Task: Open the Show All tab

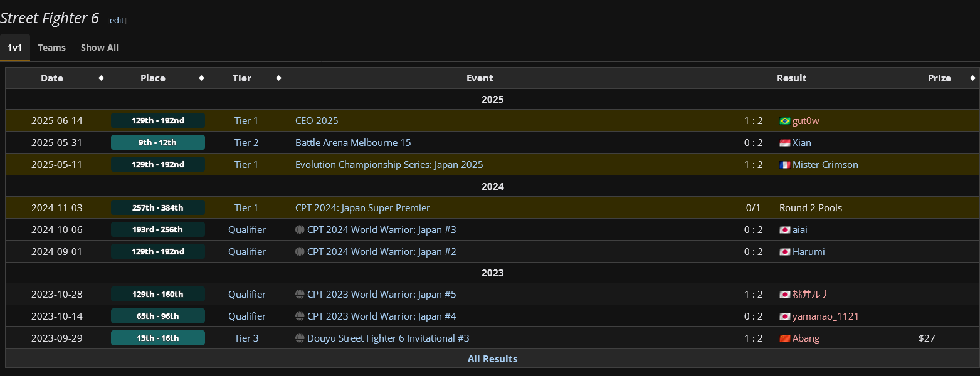Action: pyautogui.click(x=100, y=48)
